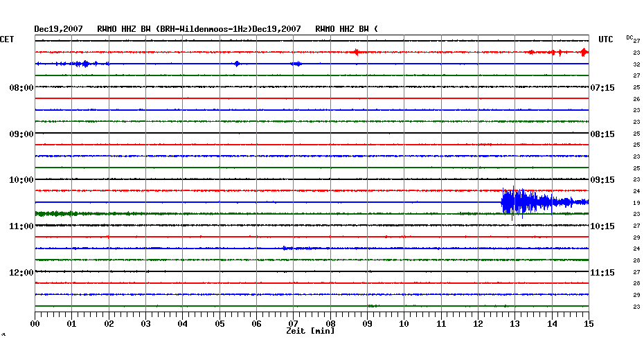644x342 pixels.
Task: Click the 11:00 CET time label
Action: tap(21, 226)
